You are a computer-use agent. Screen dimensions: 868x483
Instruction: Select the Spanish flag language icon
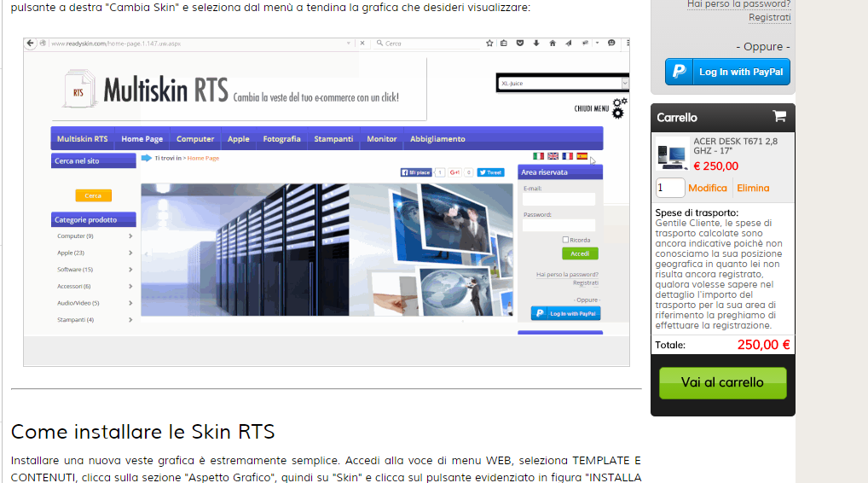point(582,156)
